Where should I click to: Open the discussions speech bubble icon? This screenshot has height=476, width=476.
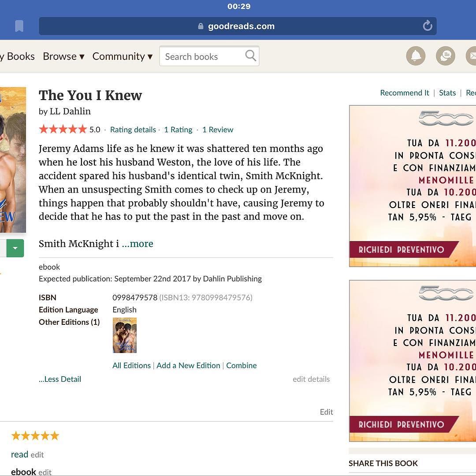pyautogui.click(x=445, y=56)
